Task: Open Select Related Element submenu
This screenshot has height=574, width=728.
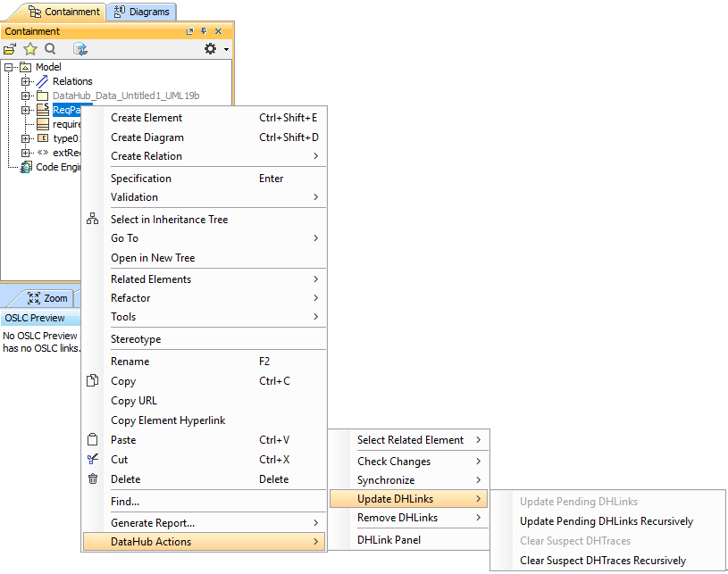Action: 409,440
